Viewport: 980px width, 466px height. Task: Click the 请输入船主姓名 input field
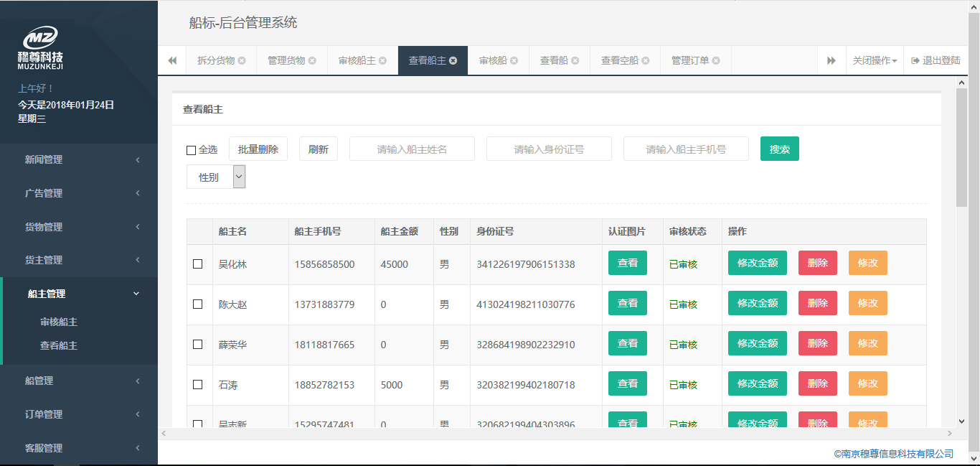pyautogui.click(x=412, y=149)
